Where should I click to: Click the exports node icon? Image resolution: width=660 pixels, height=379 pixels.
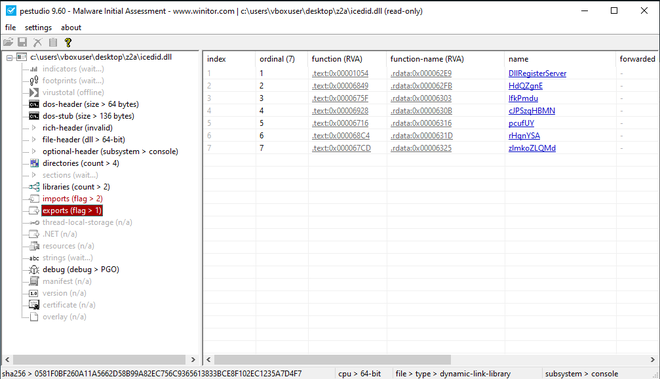tap(34, 211)
